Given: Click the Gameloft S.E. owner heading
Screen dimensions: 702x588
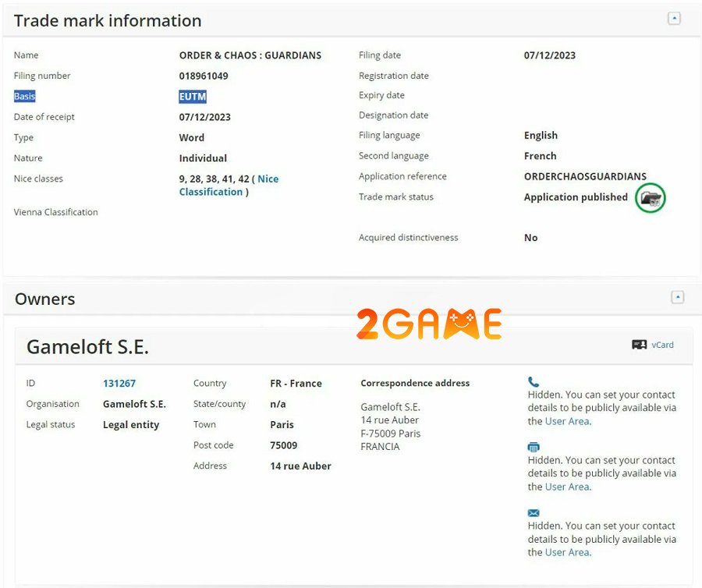Looking at the screenshot, I should (x=87, y=347).
